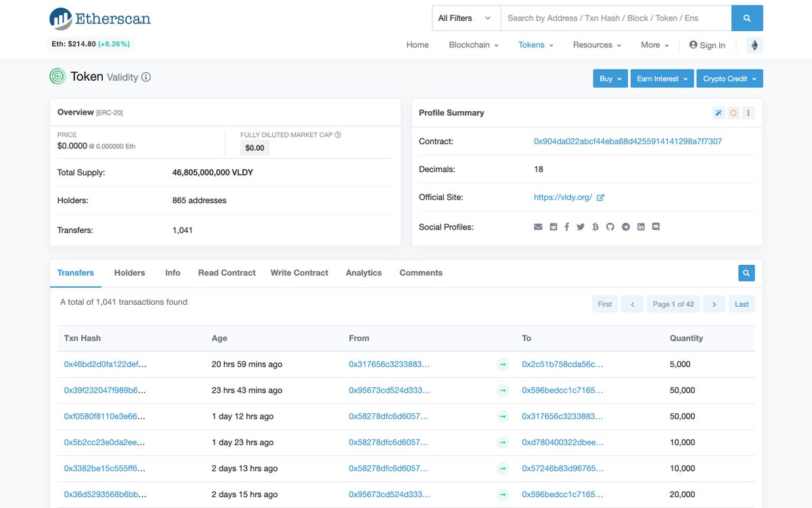Click the email social profile icon
Image resolution: width=812 pixels, height=508 pixels.
click(538, 227)
